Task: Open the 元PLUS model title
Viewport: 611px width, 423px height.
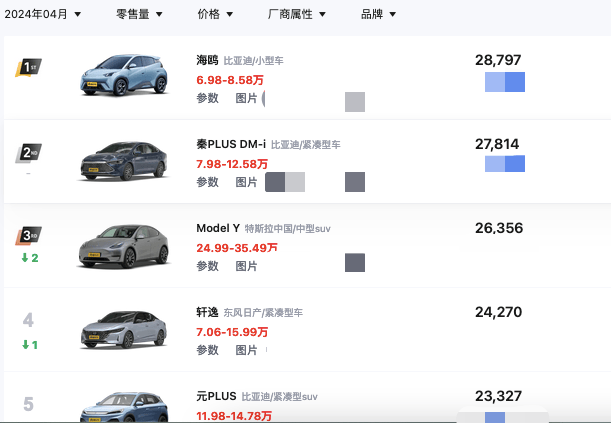Action: (216, 396)
